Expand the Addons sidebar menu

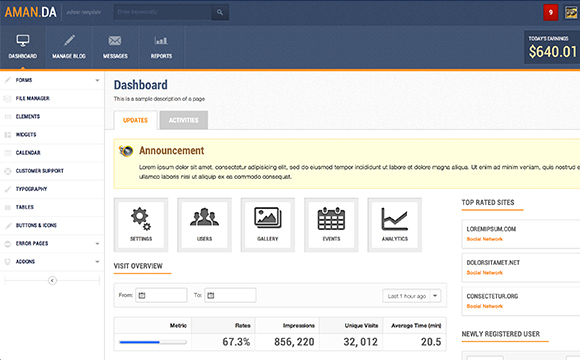(52, 262)
